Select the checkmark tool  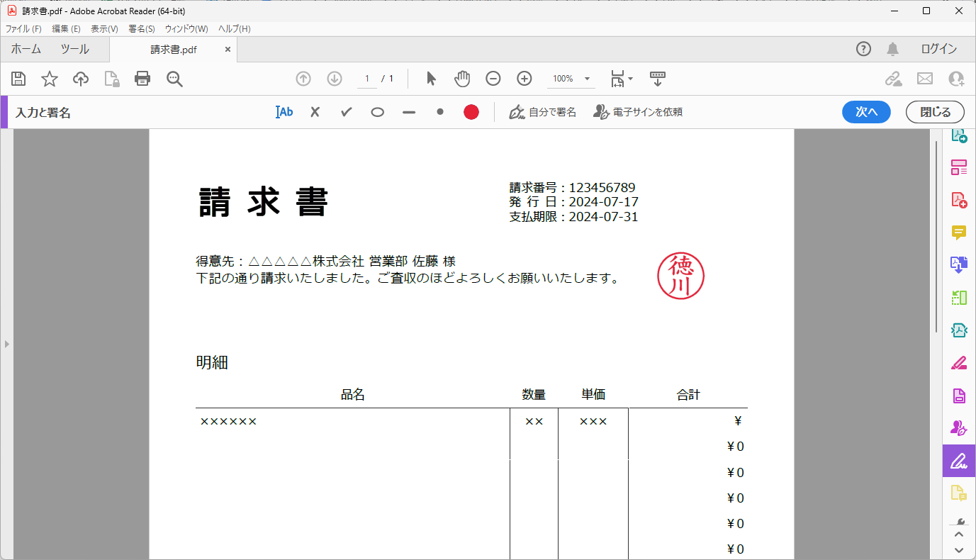coord(347,112)
